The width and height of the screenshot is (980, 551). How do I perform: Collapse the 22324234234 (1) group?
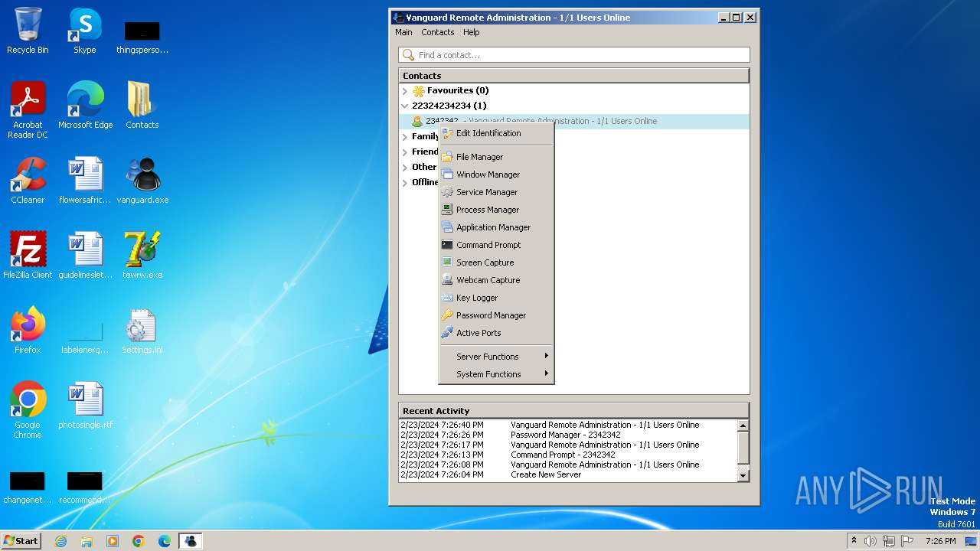[405, 106]
